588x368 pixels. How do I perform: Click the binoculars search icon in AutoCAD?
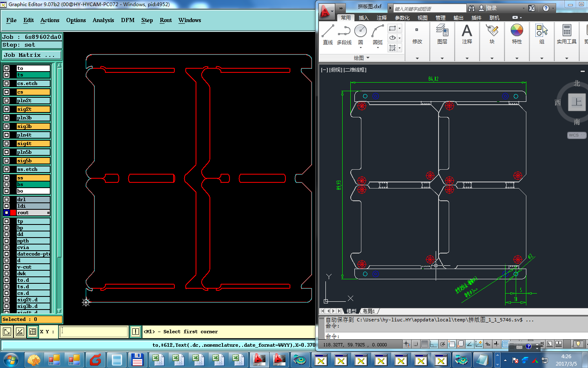[x=472, y=8]
